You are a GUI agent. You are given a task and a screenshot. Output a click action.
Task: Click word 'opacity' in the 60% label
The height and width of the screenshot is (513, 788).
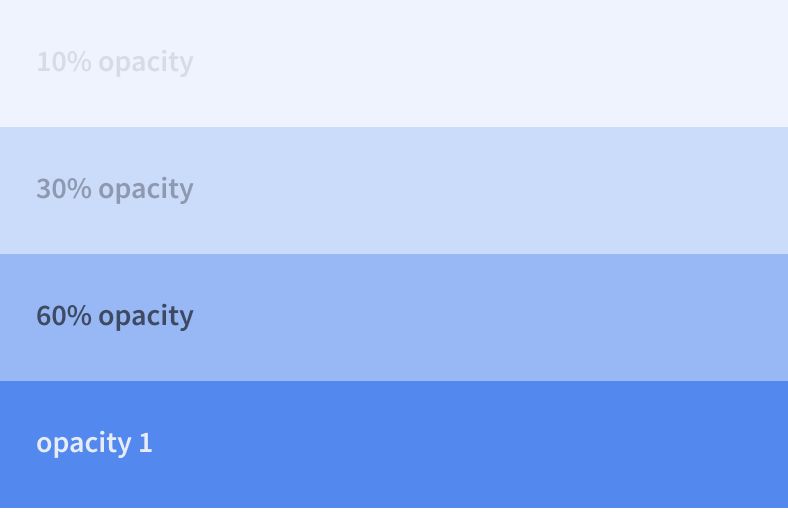[146, 318]
